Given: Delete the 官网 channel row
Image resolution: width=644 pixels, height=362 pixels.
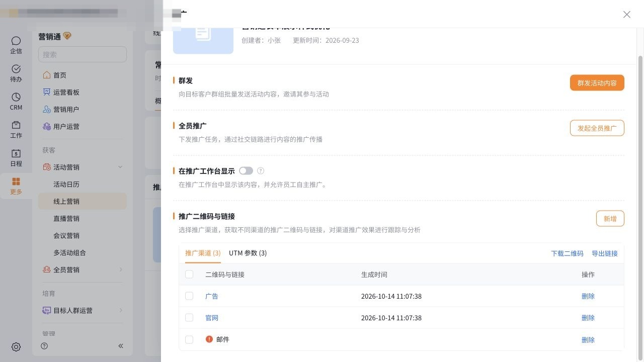Looking at the screenshot, I should 588,318.
